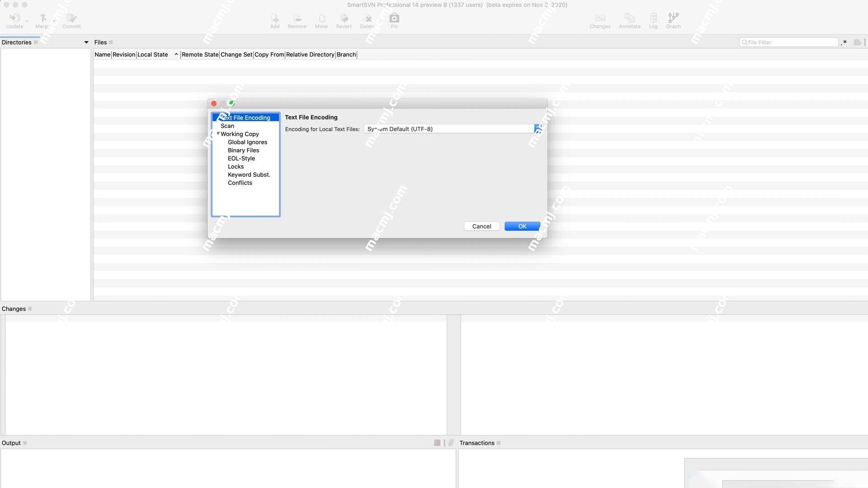Open the Encoding for Local Text Files dropdown

point(538,129)
